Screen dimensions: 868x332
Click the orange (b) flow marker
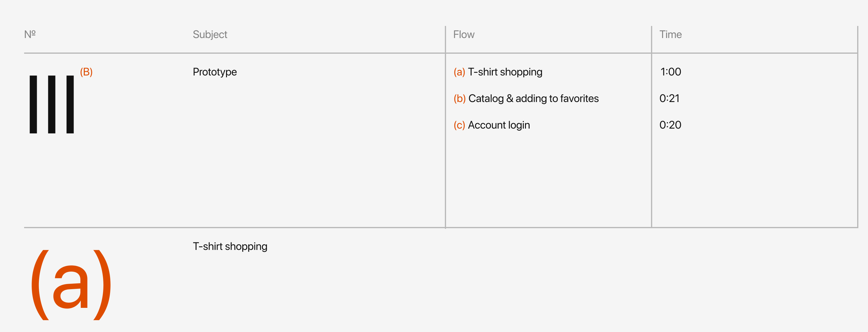point(459,98)
